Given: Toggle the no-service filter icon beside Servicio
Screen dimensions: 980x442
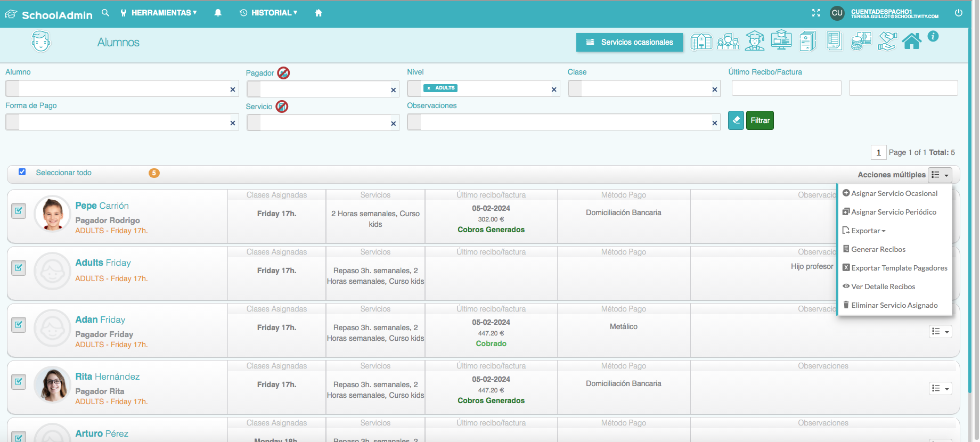Looking at the screenshot, I should coord(282,107).
